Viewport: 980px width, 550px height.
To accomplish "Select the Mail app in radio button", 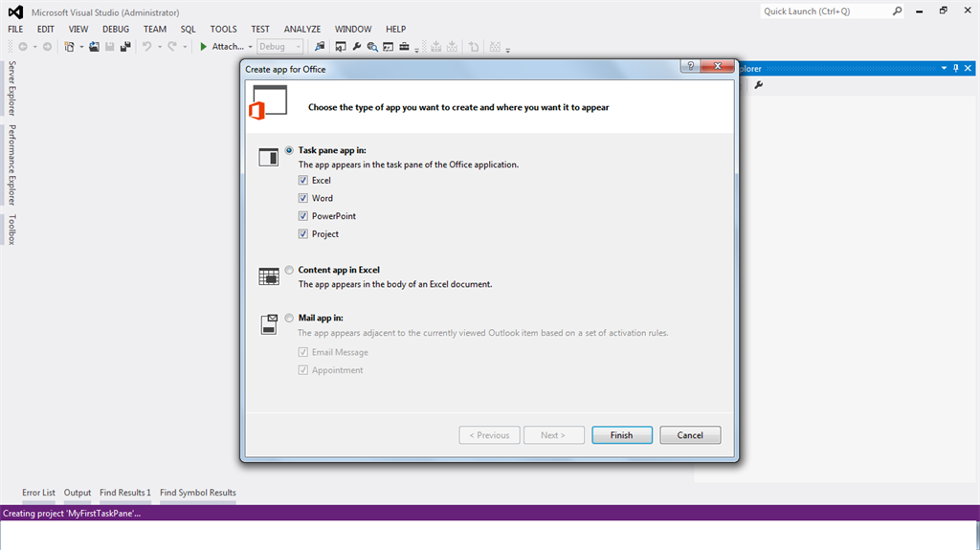I will pos(289,319).
